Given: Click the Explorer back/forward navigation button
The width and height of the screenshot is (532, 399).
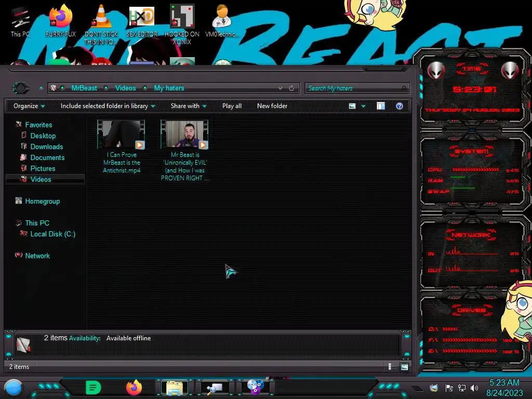Looking at the screenshot, I should pos(21,88).
